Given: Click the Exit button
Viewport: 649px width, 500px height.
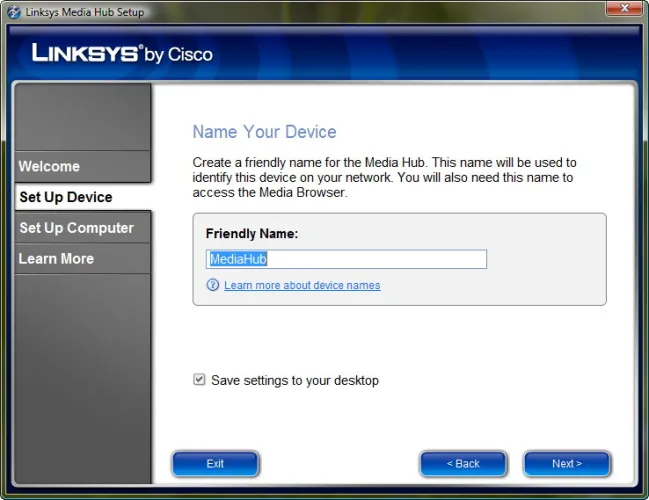Looking at the screenshot, I should [x=215, y=464].
